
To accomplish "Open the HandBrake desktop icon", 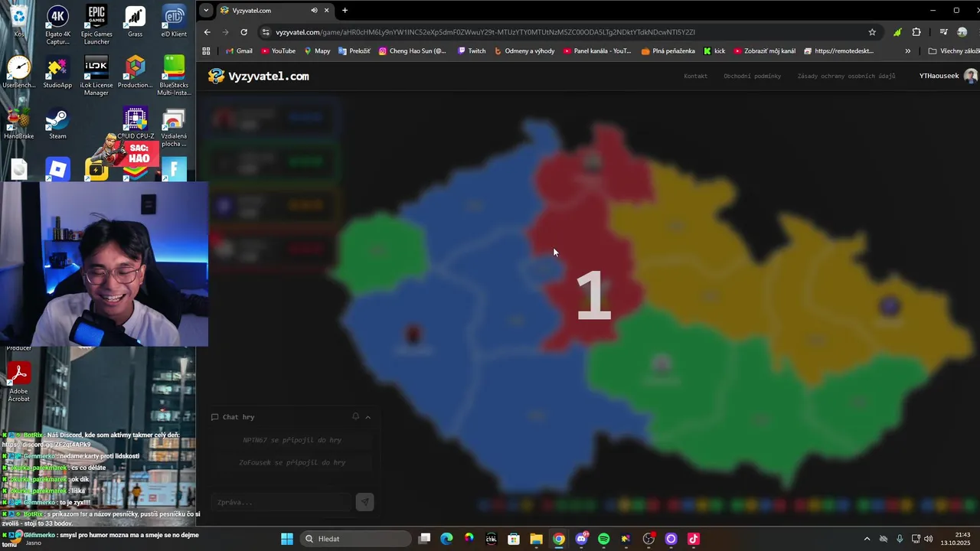I will point(18,123).
